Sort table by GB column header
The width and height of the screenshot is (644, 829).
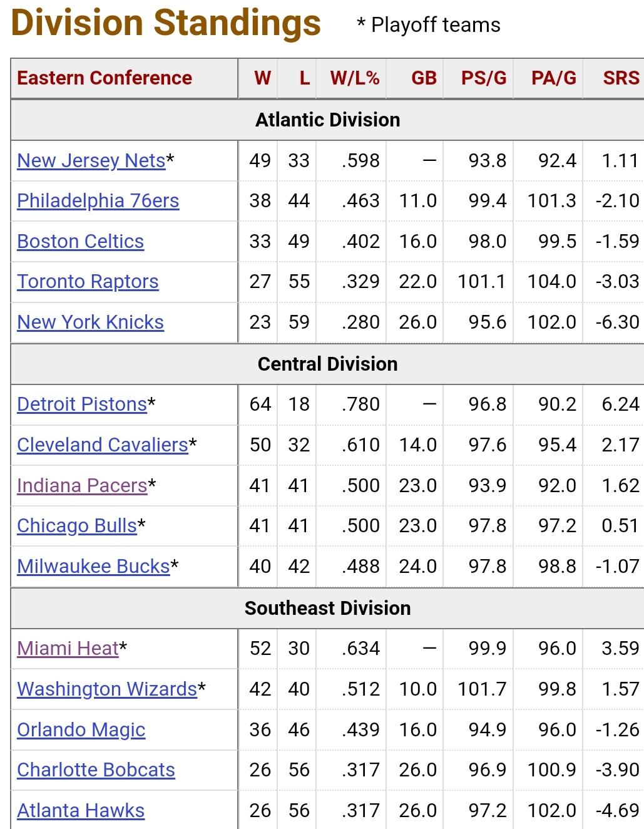pos(424,78)
